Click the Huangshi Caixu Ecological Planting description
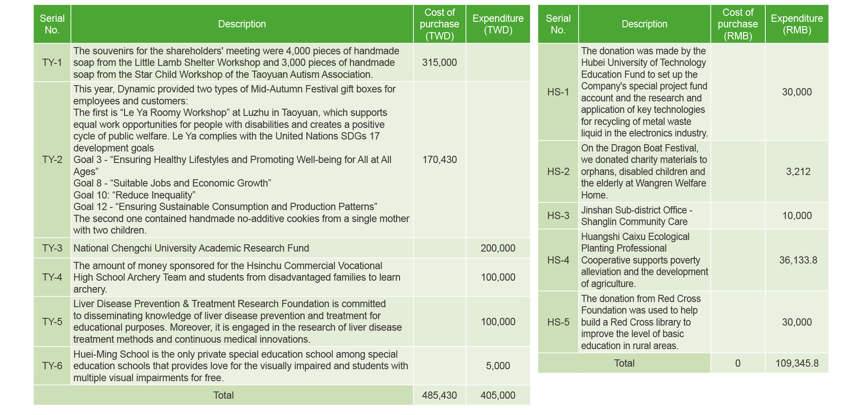This screenshot has height=415, width=868. (644, 260)
